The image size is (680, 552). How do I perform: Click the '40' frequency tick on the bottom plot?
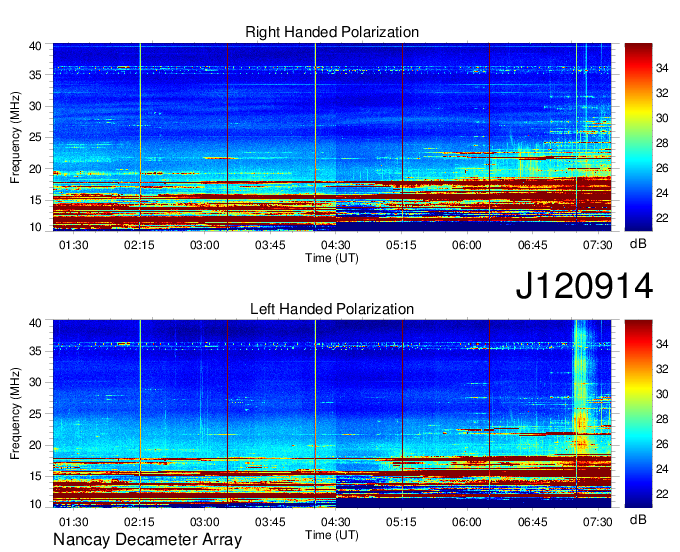click(35, 323)
